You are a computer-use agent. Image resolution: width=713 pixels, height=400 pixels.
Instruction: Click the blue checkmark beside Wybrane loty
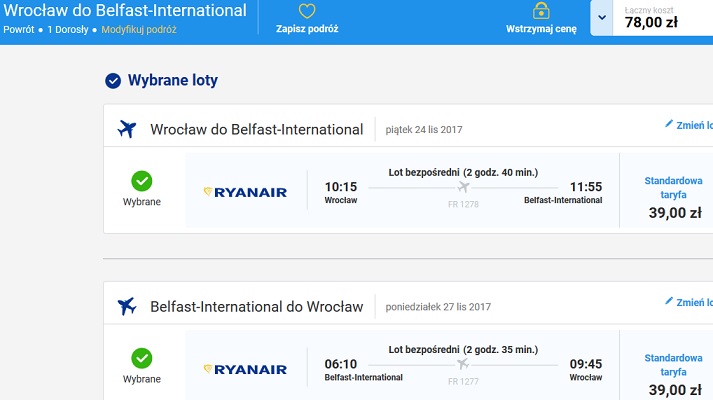click(113, 81)
